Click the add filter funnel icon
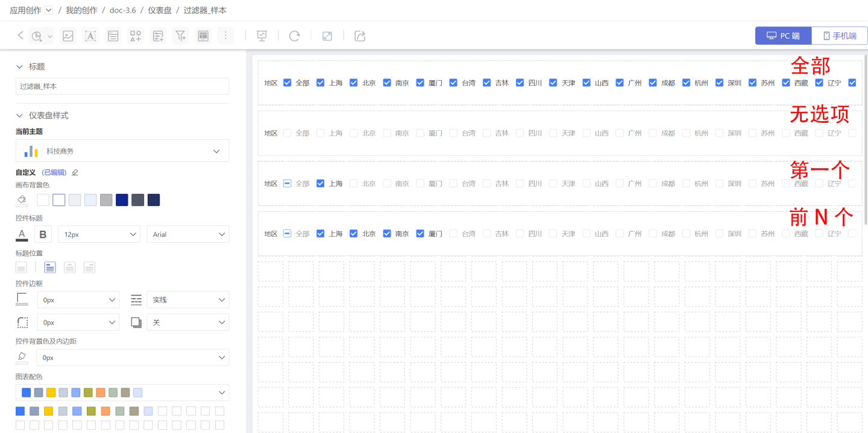 [180, 36]
